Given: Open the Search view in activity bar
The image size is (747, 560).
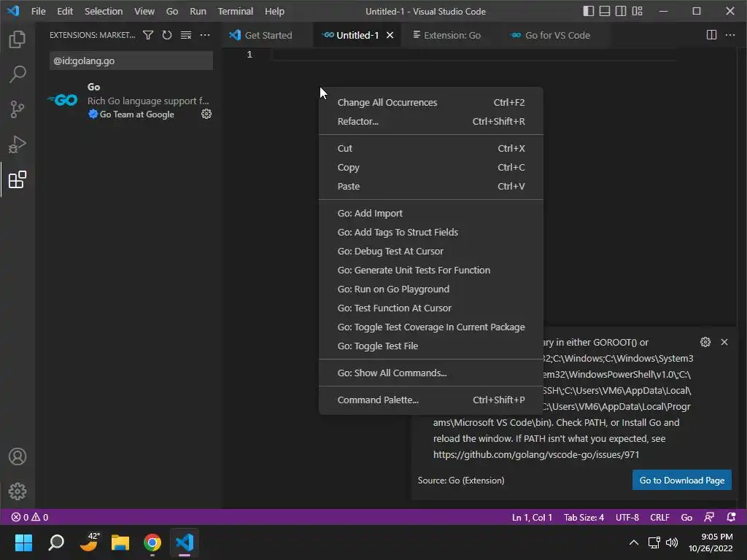Looking at the screenshot, I should coord(18,74).
